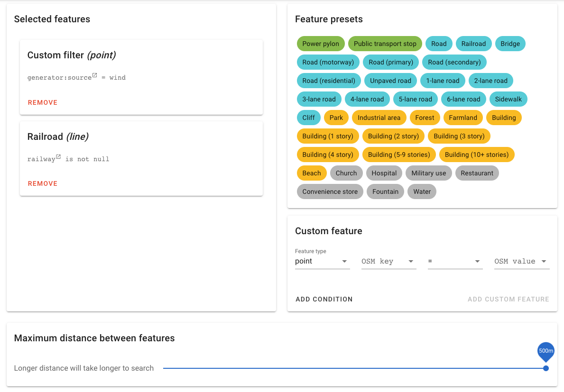The width and height of the screenshot is (564, 392).
Task: Add the Water preset
Action: 422,192
